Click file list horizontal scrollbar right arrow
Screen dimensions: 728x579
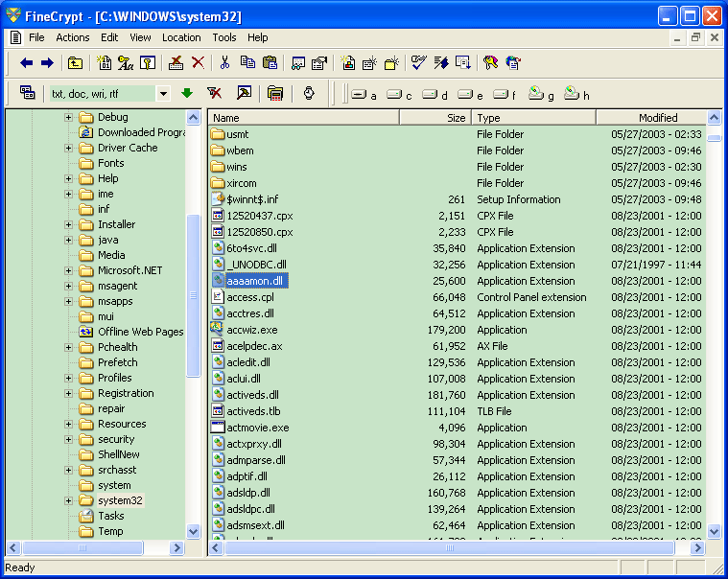click(x=697, y=548)
